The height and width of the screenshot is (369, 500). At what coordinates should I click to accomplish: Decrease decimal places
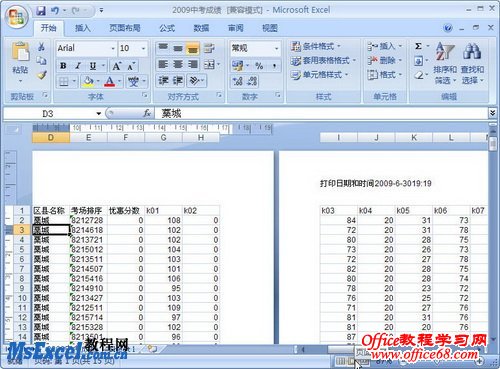pyautogui.click(x=252, y=81)
